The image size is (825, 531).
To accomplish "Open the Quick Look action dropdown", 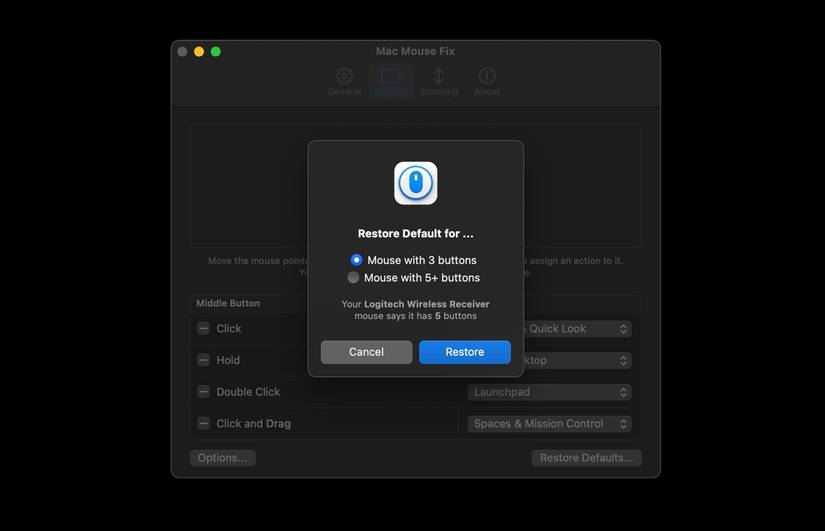I will (577, 329).
